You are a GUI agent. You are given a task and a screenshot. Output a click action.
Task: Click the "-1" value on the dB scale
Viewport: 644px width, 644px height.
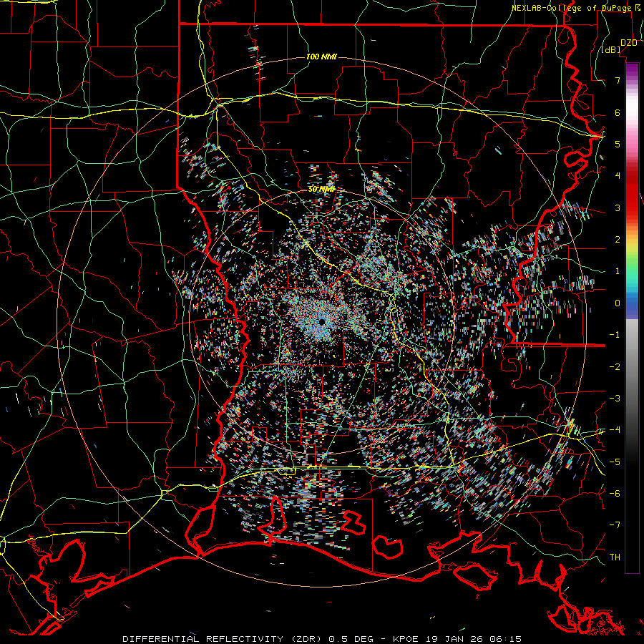point(615,335)
